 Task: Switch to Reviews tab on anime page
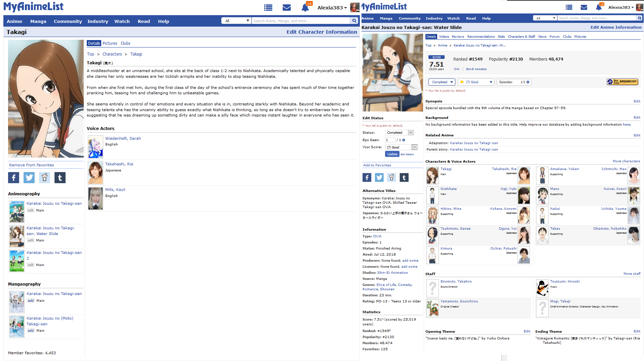click(x=458, y=37)
